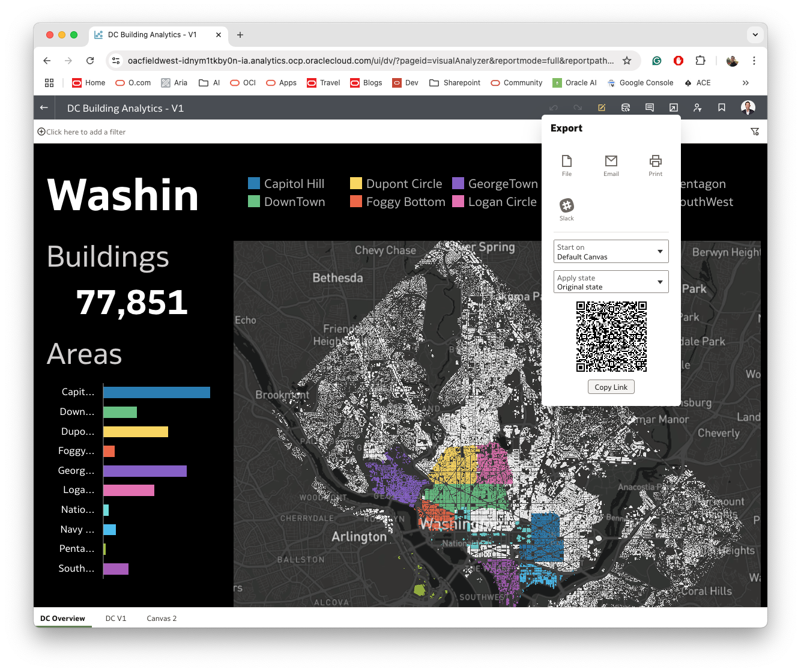Share the workbook to Slack
Screen dimensions: 801x672
tap(567, 210)
